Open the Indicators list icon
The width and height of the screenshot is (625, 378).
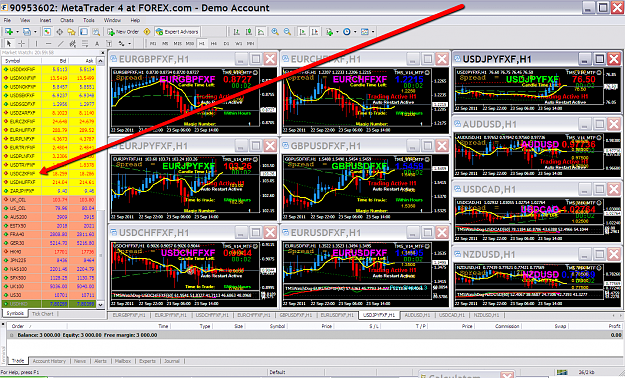point(329,32)
